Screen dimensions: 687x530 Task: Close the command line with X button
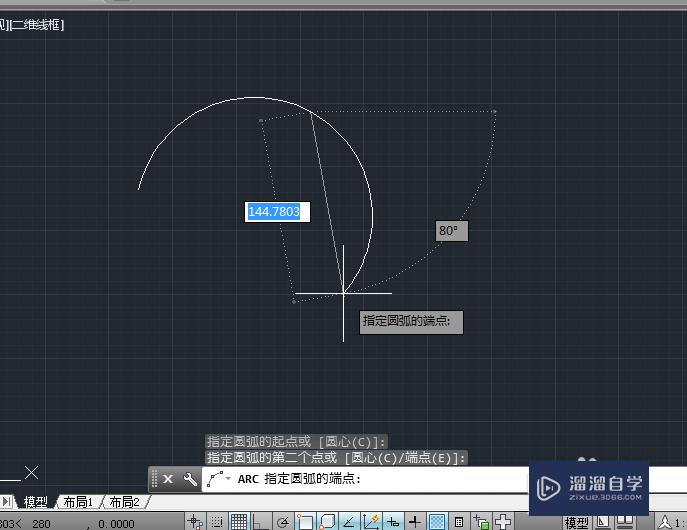(168, 479)
